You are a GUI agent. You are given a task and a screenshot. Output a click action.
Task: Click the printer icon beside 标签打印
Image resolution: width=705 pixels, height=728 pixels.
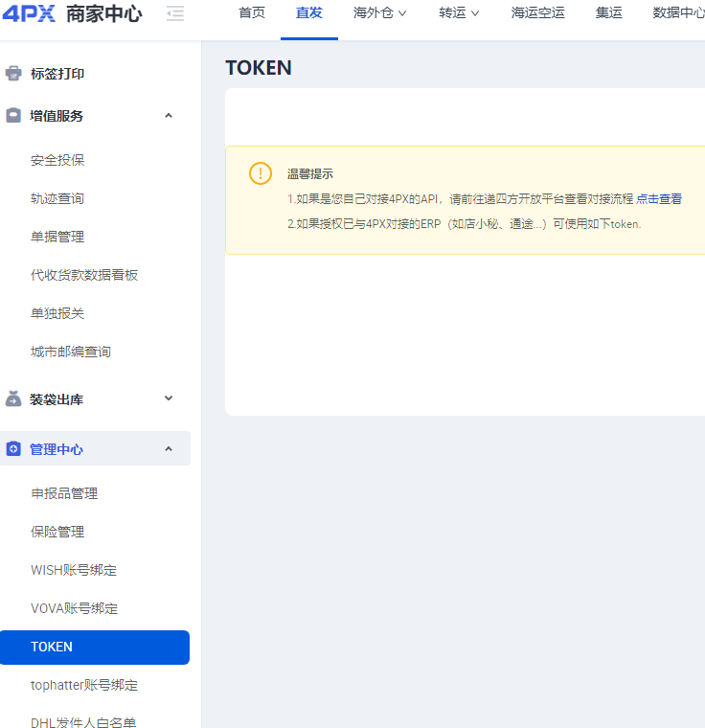click(13, 74)
